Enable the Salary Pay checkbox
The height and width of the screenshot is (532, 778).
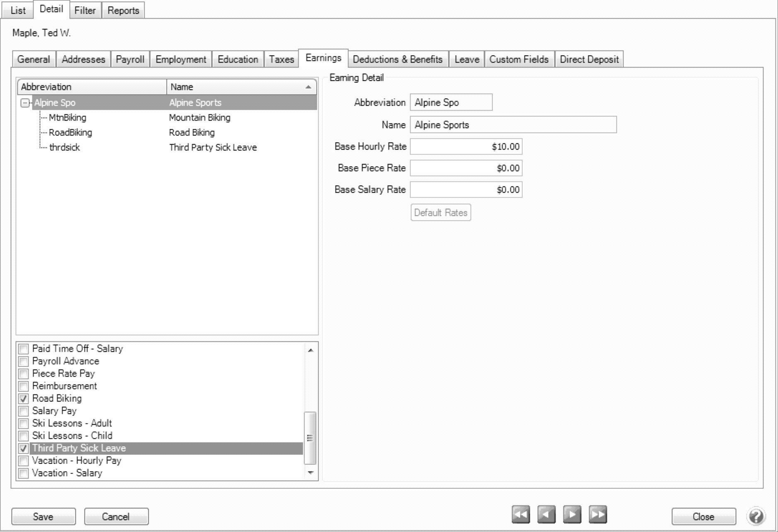[x=24, y=411]
